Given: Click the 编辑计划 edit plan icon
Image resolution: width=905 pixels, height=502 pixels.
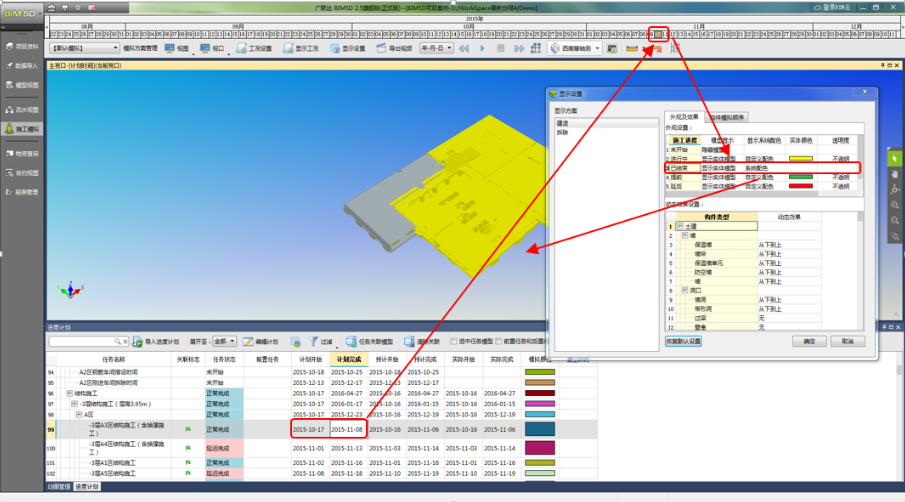Looking at the screenshot, I should click(x=248, y=342).
